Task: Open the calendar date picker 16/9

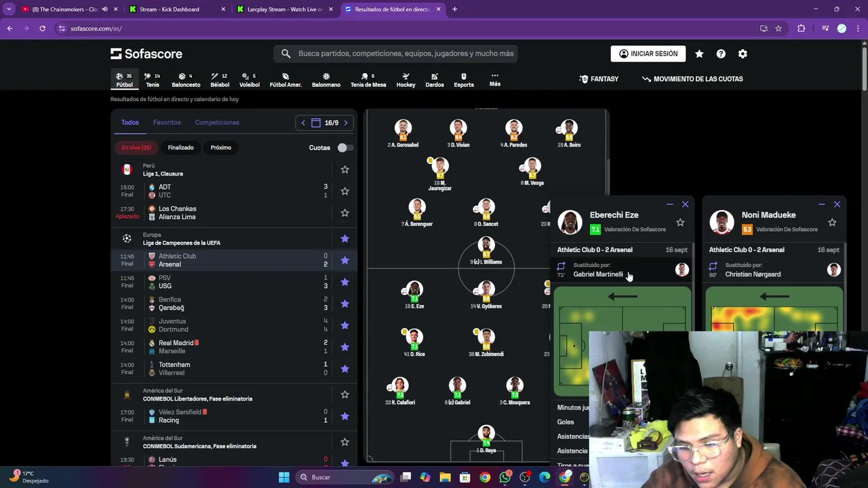Action: 325,123
